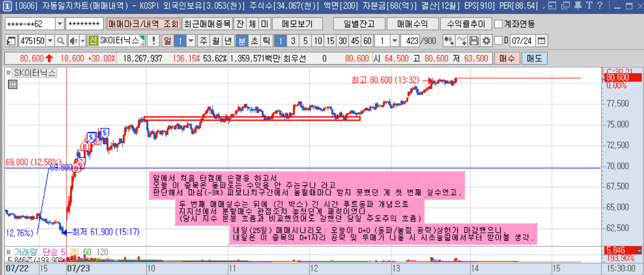Click the blue 매도 sell button
The image size is (644, 275).
coord(535,58)
